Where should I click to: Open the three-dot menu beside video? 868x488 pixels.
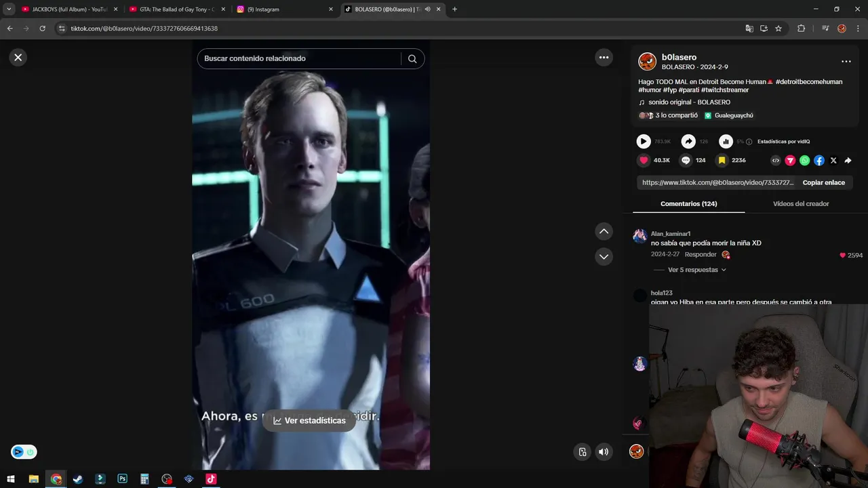(604, 58)
